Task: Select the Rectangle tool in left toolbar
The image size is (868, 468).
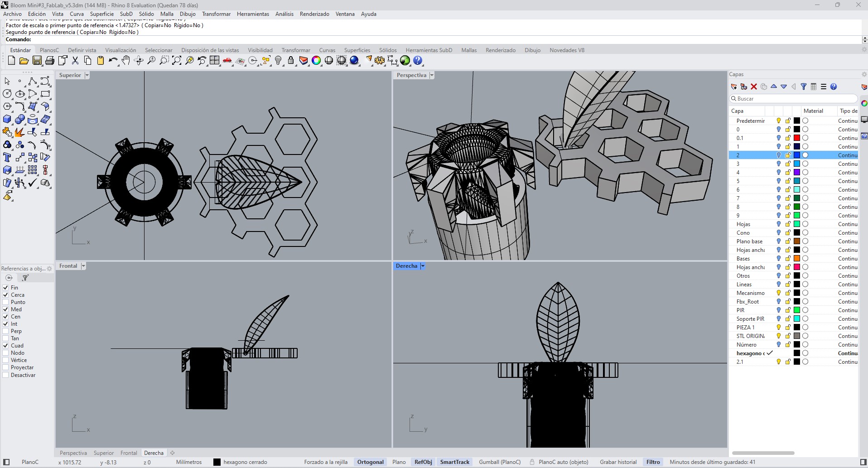Action: (45, 94)
